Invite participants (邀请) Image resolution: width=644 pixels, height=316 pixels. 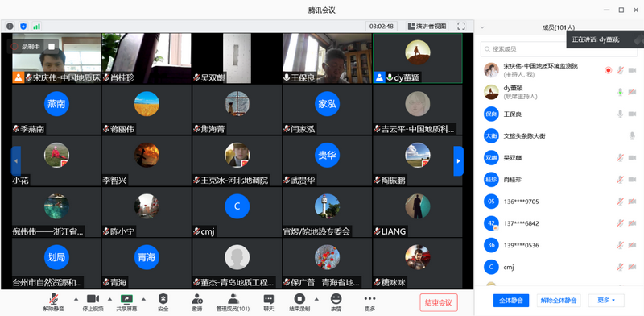click(x=196, y=302)
